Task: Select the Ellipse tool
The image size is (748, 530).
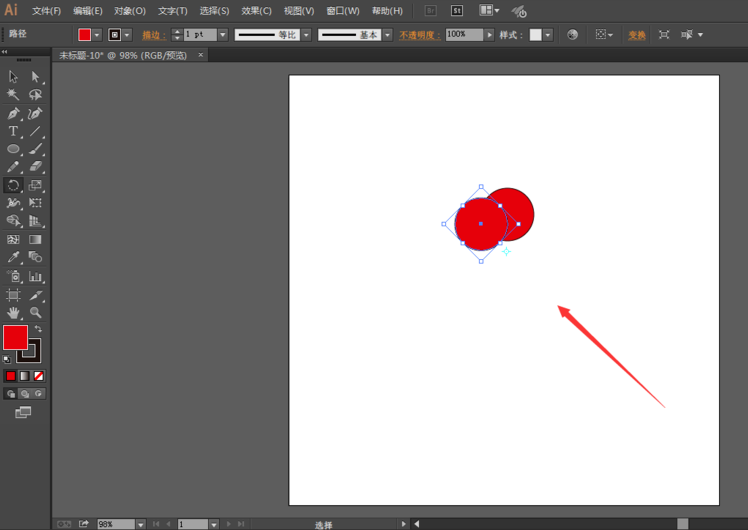Action: point(13,149)
